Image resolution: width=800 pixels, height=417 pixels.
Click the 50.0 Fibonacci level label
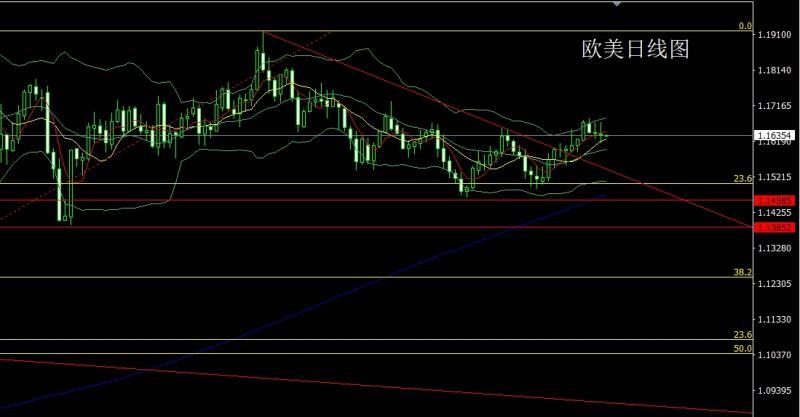(742, 348)
